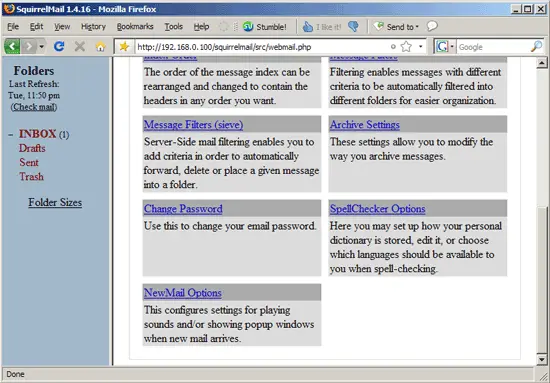
Task: Click the StumbleUpon Stumble! button
Action: [x=265, y=27]
